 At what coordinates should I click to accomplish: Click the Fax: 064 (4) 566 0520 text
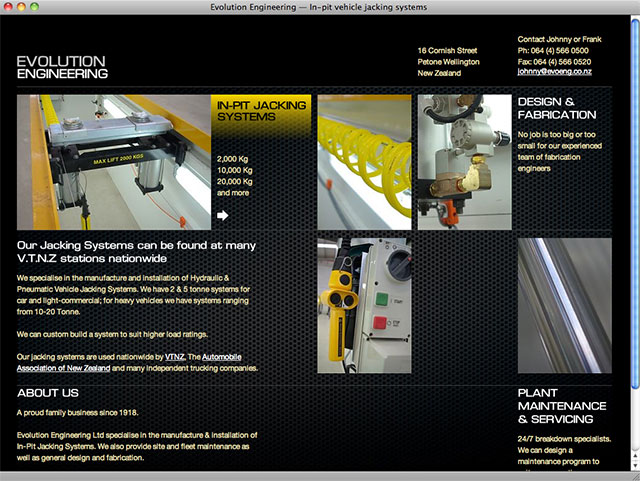click(554, 62)
